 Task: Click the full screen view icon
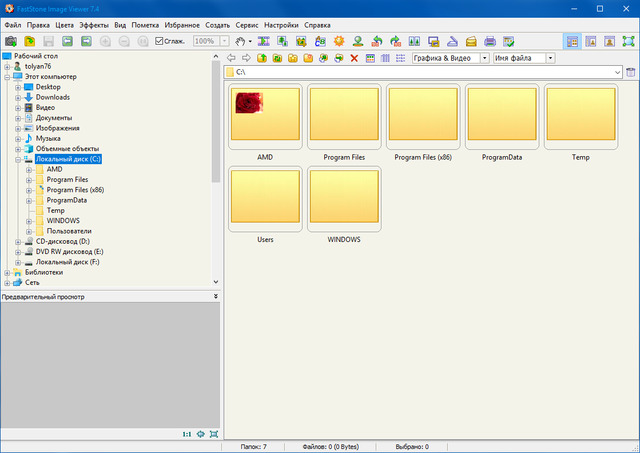(627, 41)
